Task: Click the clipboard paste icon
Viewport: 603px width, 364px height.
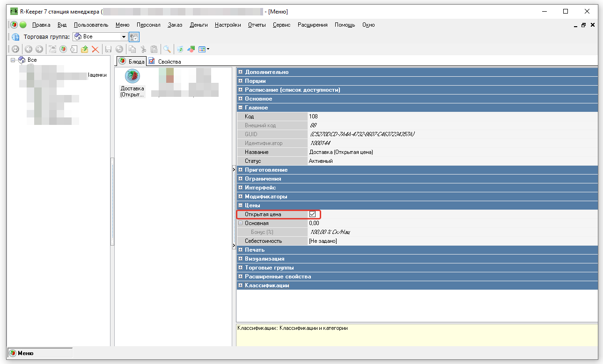Action: [x=154, y=49]
